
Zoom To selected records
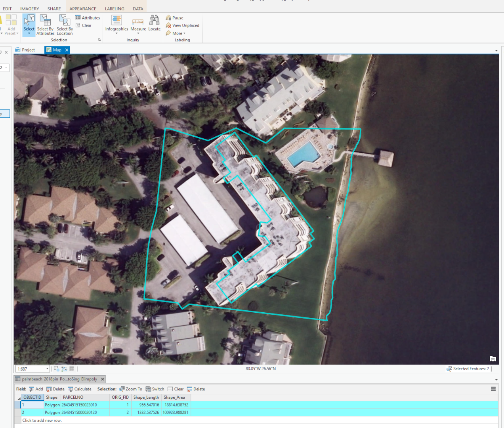coord(131,389)
